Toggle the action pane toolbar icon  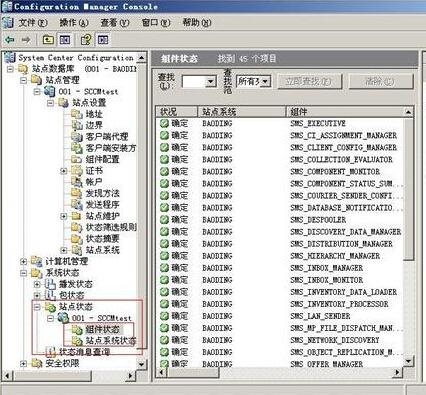point(103,40)
